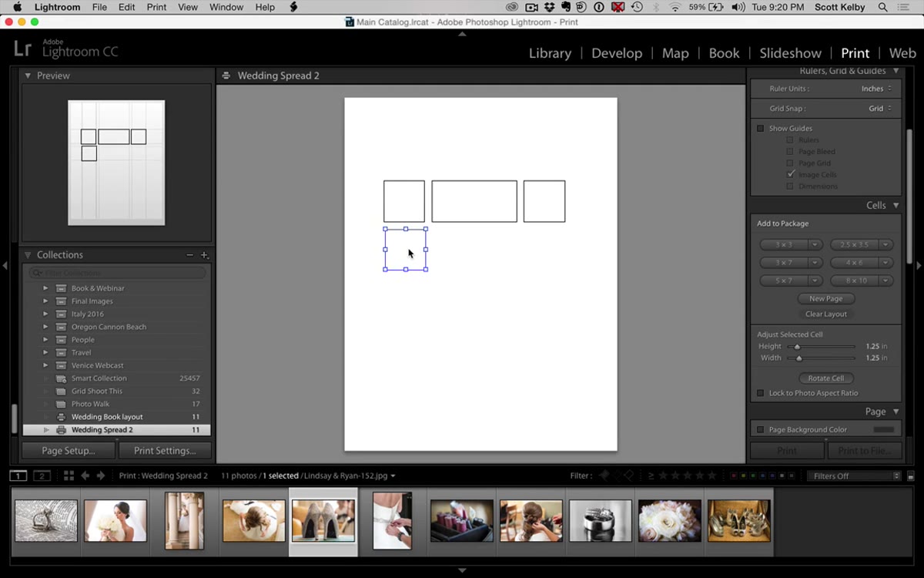Open the 8 x 10 cell size dropdown arrow
Screen dimensions: 924x578
click(x=886, y=281)
